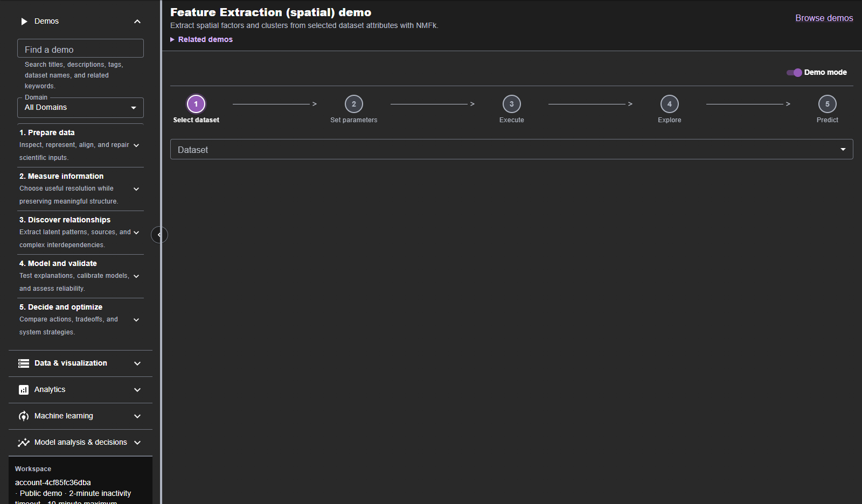Viewport: 862px width, 504px height.
Task: Select step 1 Select dataset circle
Action: tap(196, 104)
